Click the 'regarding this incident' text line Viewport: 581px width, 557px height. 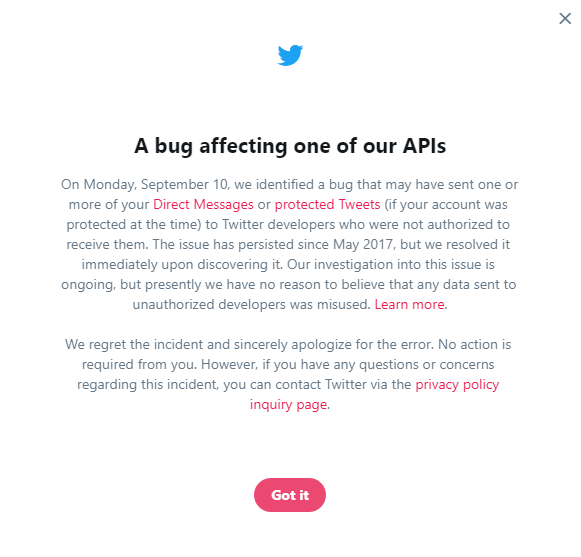pyautogui.click(x=148, y=385)
